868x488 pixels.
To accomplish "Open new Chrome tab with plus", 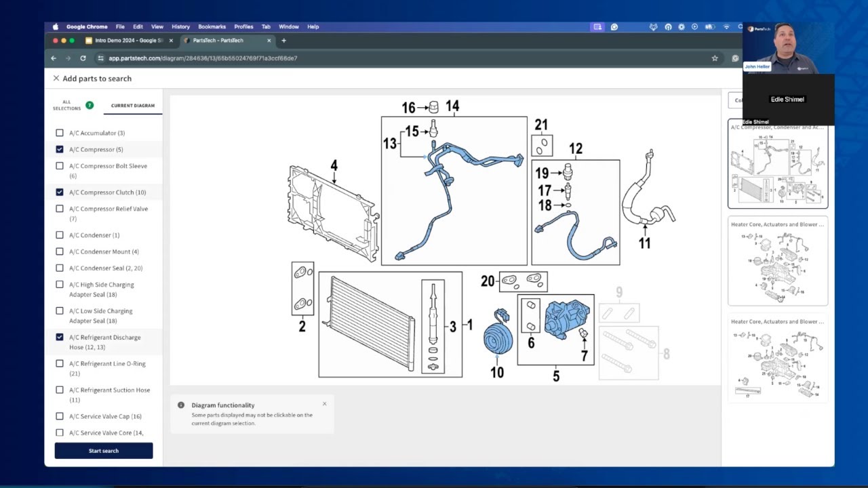I will point(283,41).
